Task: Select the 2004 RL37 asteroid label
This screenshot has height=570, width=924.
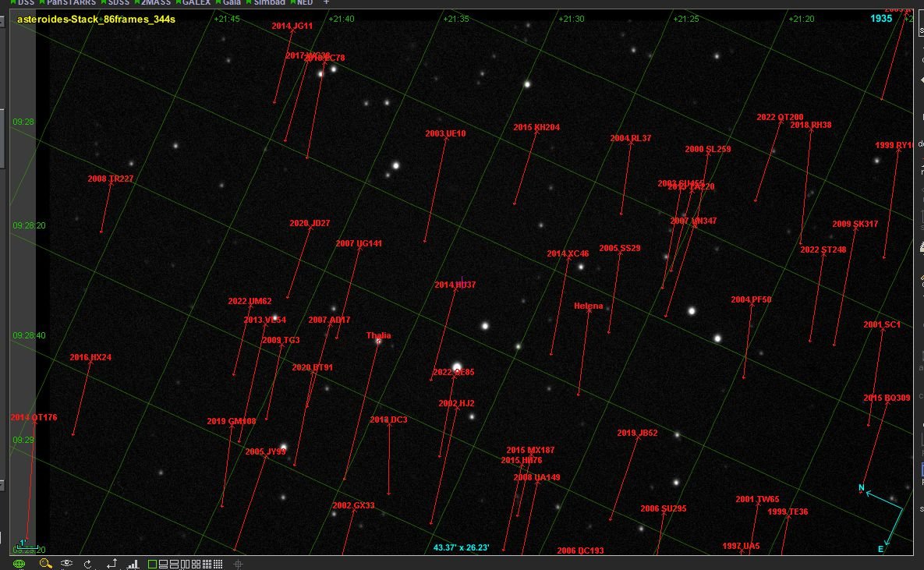Action: 631,139
